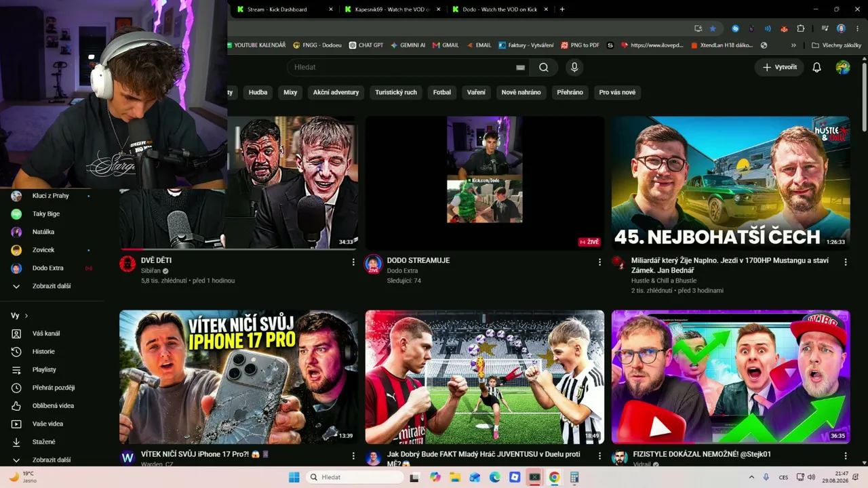Open Chrome from the Windows taskbar
868x488 pixels.
554,477
